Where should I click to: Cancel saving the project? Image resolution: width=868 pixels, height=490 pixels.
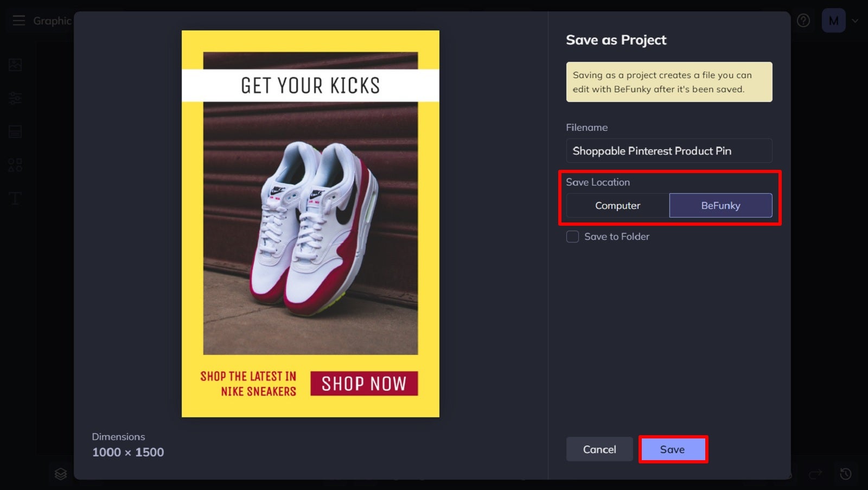click(599, 449)
